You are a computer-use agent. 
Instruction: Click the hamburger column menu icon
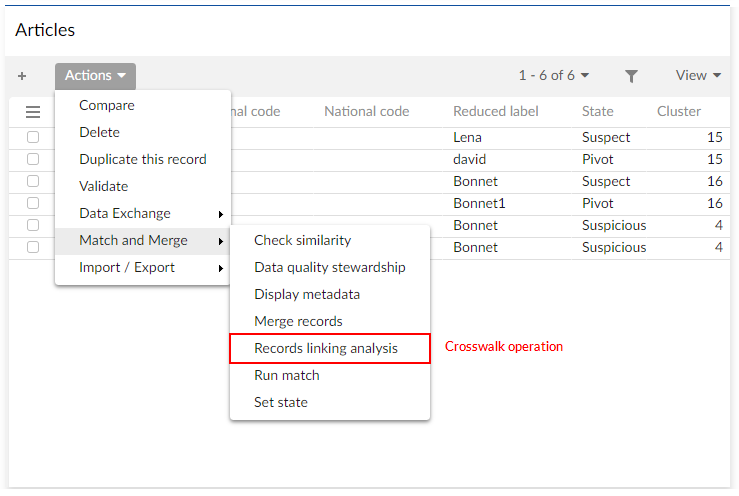(x=33, y=112)
